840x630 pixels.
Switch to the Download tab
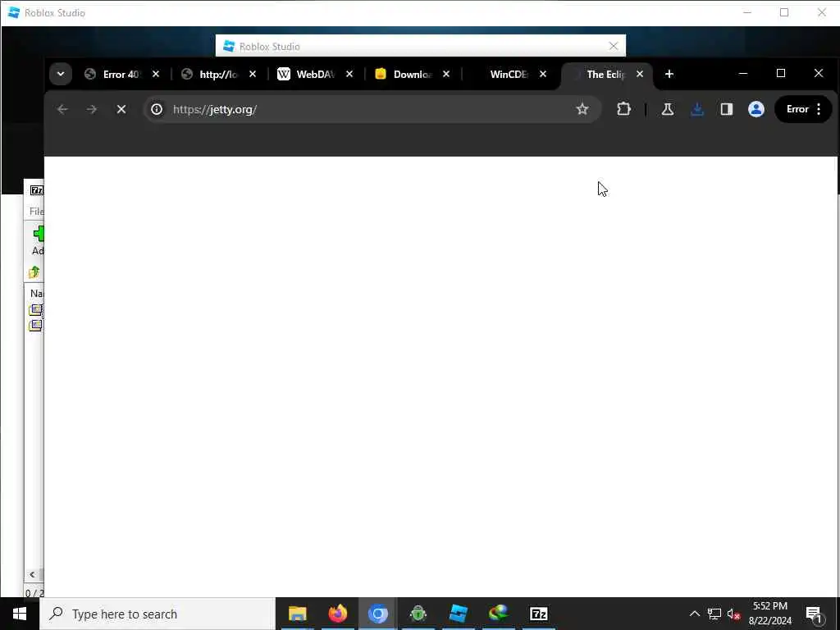tap(413, 74)
